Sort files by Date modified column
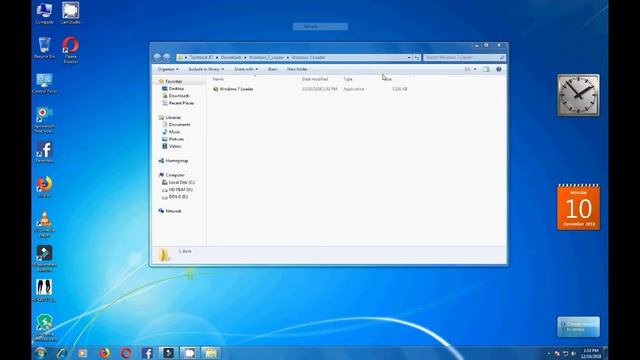640x360 pixels. click(x=315, y=79)
